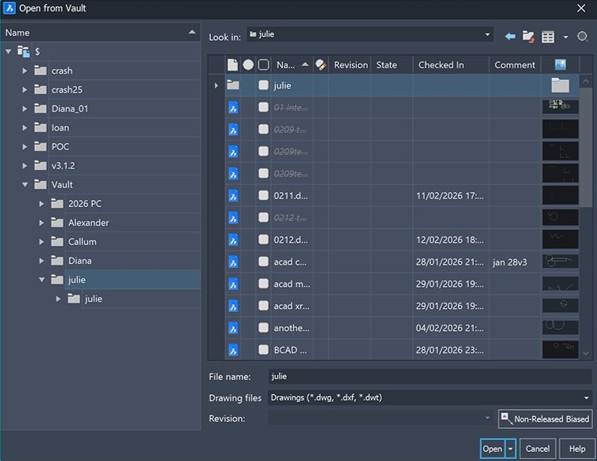The height and width of the screenshot is (461, 597).
Task: Click the File name input field
Action: click(430, 376)
